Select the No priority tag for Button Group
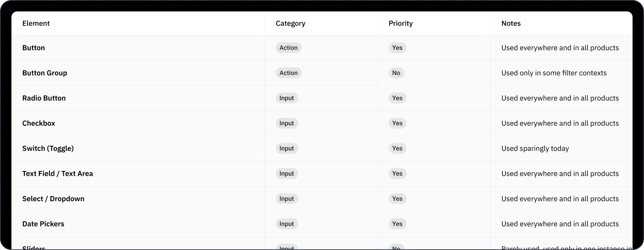 [396, 73]
